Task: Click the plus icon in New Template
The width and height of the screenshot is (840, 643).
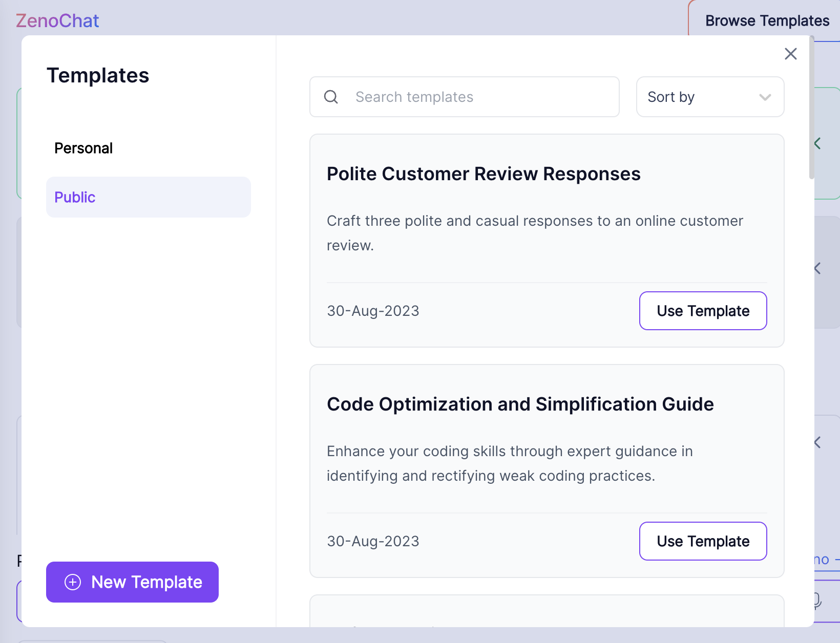Action: coord(73,582)
